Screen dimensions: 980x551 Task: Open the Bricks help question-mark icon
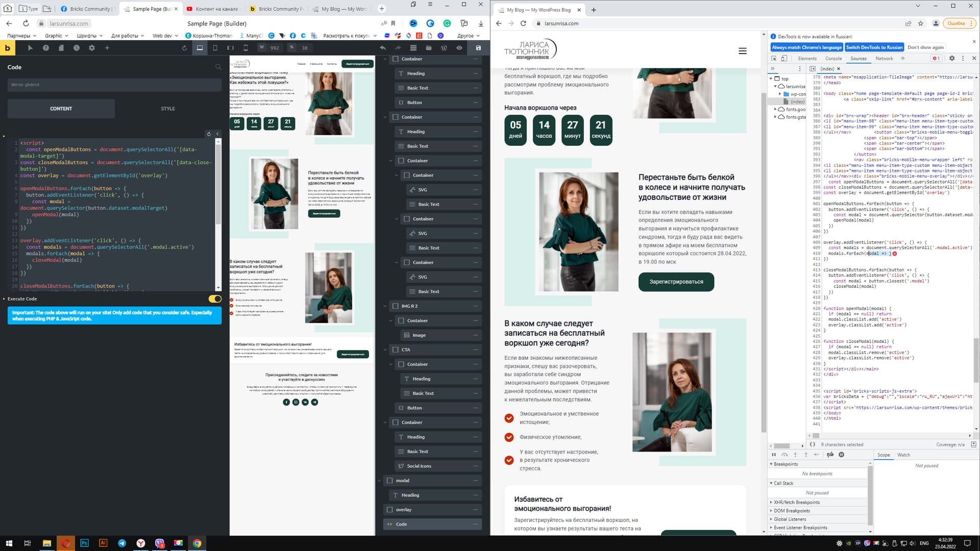click(46, 48)
